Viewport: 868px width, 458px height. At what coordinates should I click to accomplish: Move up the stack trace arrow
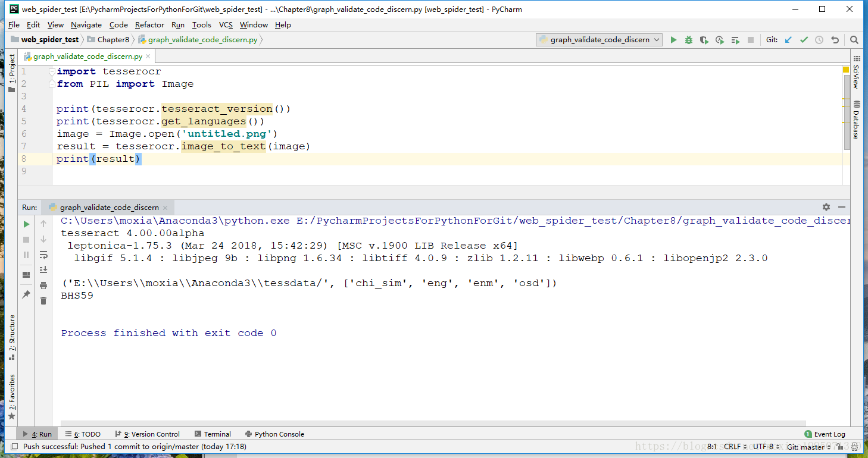pos(43,224)
